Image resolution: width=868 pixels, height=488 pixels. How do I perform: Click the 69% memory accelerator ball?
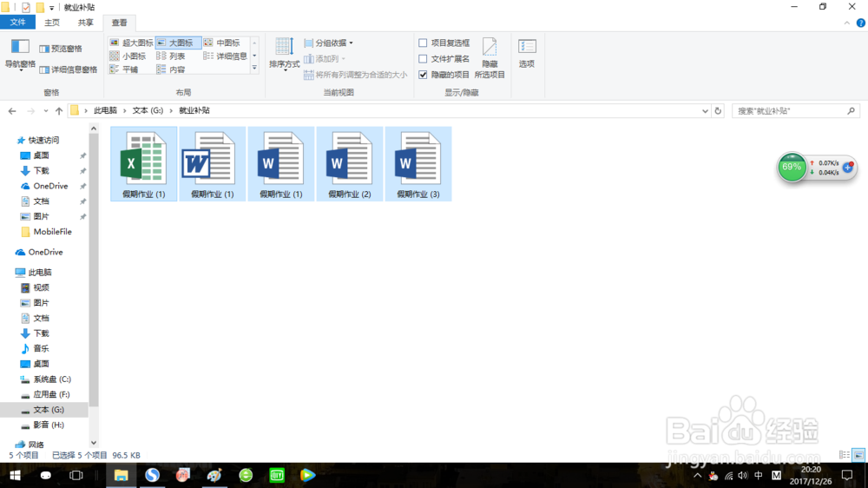pos(792,168)
